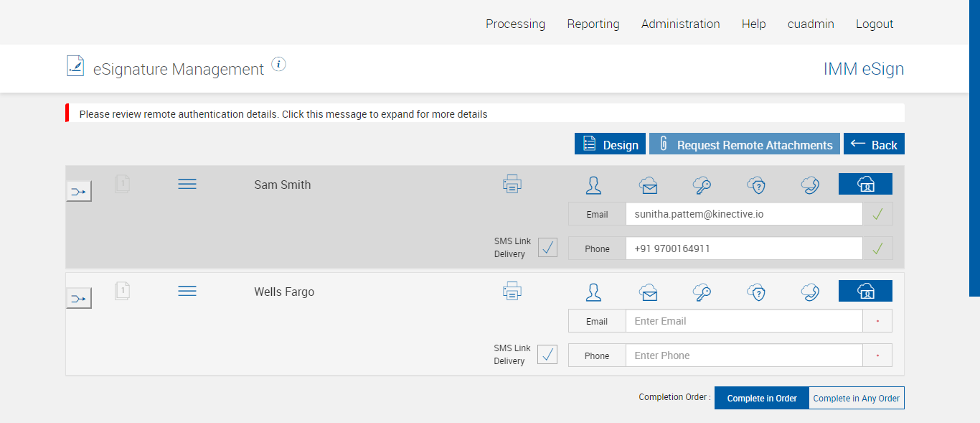Click the info icon beside eSignature Management
This screenshot has height=423, width=980.
[279, 65]
